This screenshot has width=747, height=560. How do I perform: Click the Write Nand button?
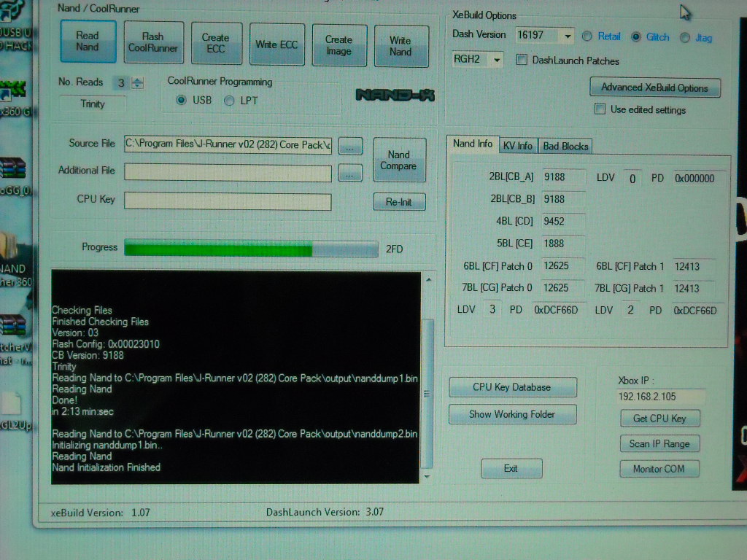pyautogui.click(x=400, y=47)
